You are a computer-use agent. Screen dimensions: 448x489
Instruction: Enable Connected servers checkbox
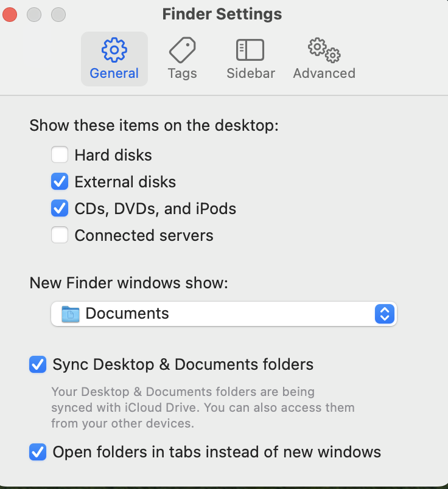60,235
